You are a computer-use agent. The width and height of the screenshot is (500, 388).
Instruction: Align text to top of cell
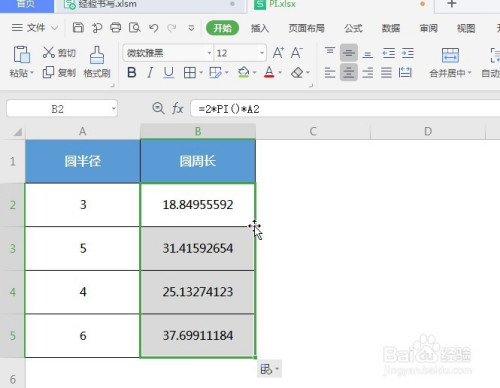coord(330,52)
